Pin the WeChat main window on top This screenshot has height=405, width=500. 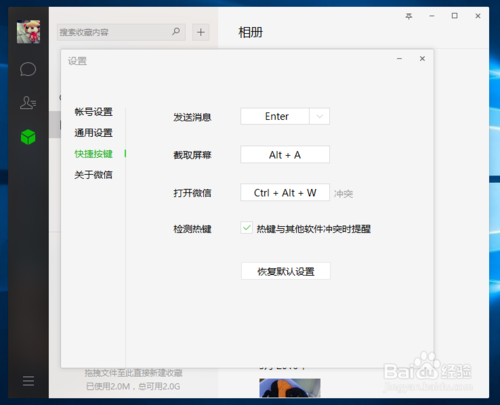tap(409, 16)
